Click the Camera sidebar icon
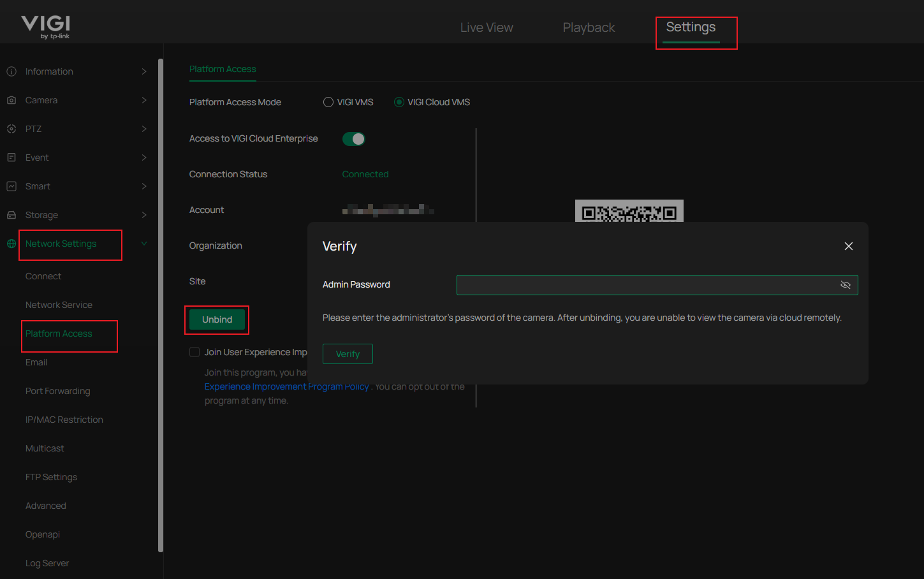 click(x=11, y=100)
